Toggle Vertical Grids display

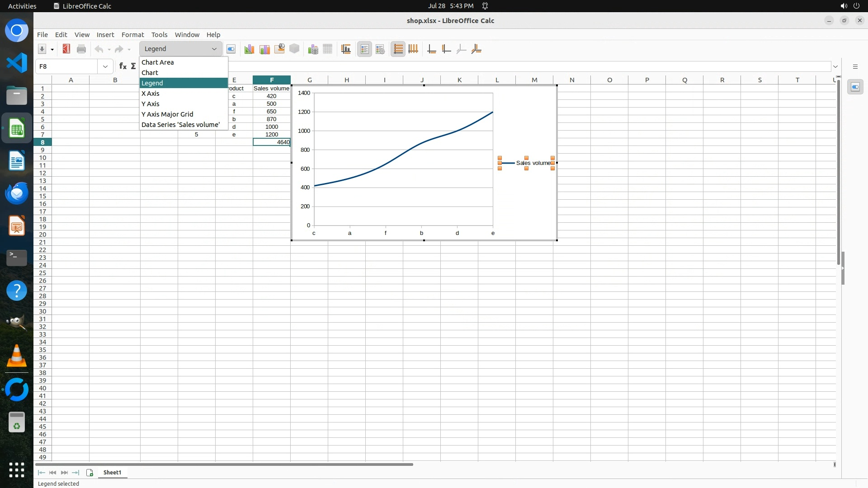(413, 49)
